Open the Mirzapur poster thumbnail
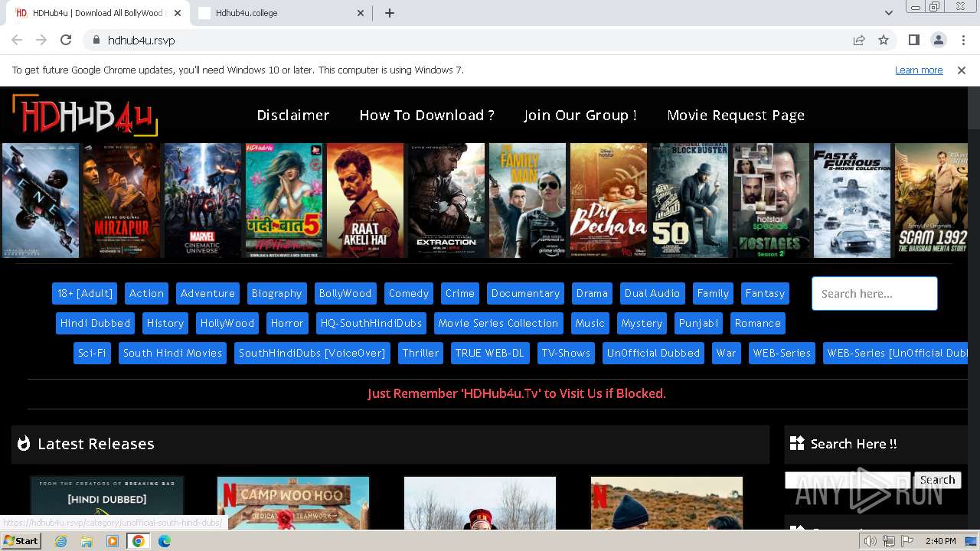Viewport: 980px width, 551px height. (x=122, y=201)
